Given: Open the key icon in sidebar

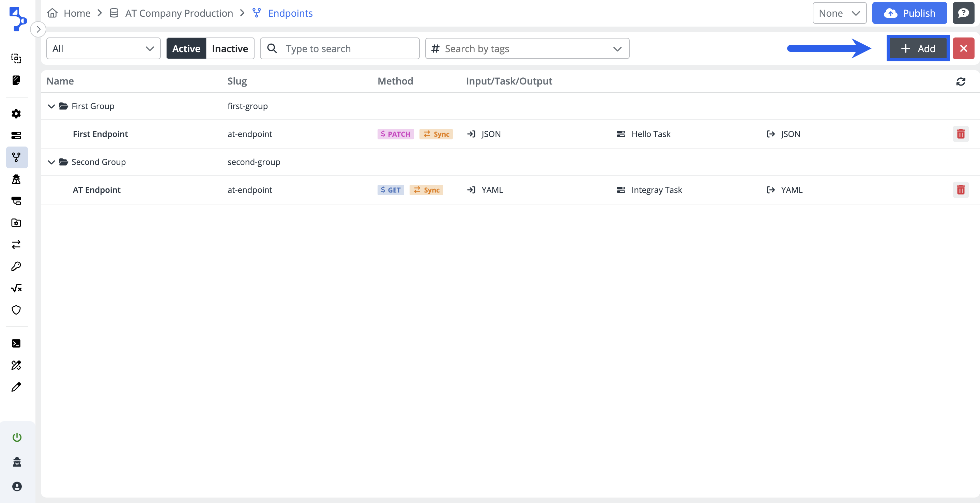Looking at the screenshot, I should [x=16, y=266].
